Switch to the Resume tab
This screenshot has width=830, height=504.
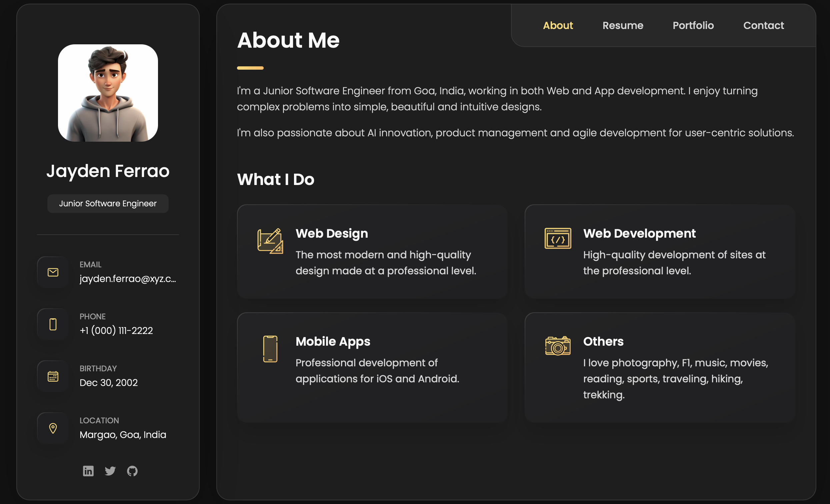pyautogui.click(x=623, y=25)
